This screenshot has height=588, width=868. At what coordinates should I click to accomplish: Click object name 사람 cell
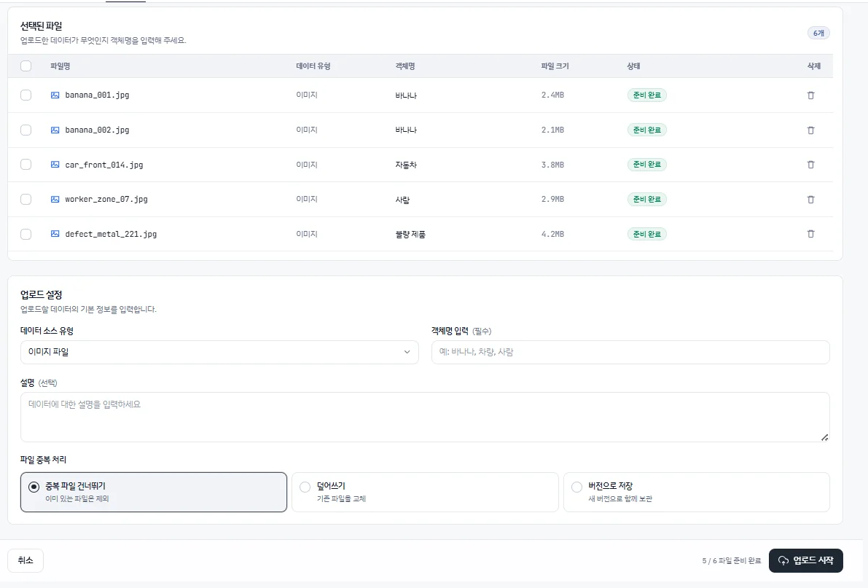[x=402, y=200]
